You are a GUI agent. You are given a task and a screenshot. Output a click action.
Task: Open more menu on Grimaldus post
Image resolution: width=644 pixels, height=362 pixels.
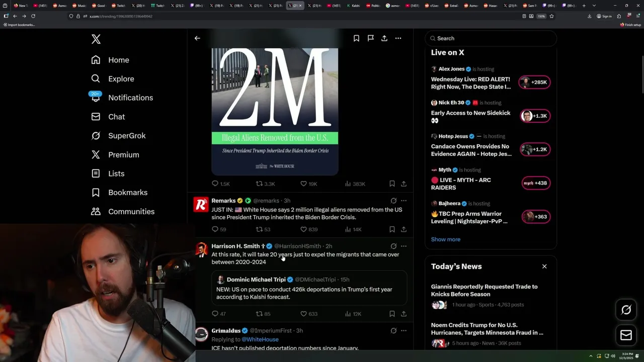tap(404, 331)
